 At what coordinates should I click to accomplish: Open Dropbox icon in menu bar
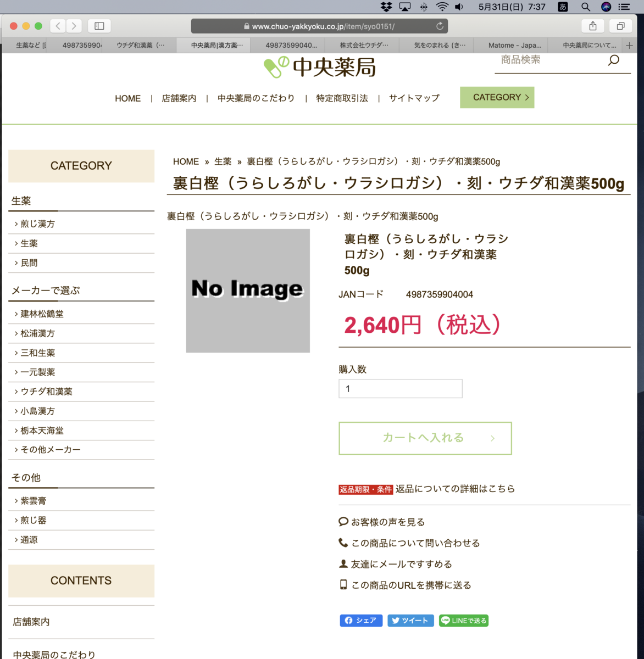(x=386, y=7)
